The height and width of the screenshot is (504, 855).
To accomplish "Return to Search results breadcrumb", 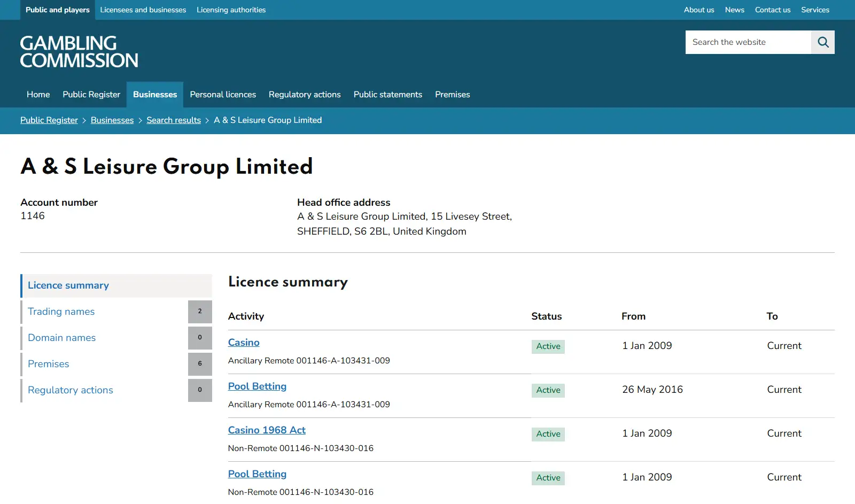I will (x=174, y=120).
